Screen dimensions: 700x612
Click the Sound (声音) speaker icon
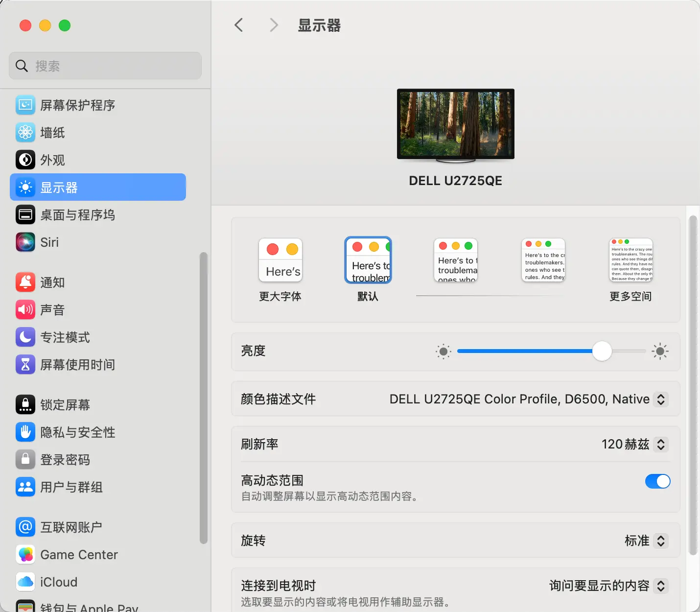[25, 309]
